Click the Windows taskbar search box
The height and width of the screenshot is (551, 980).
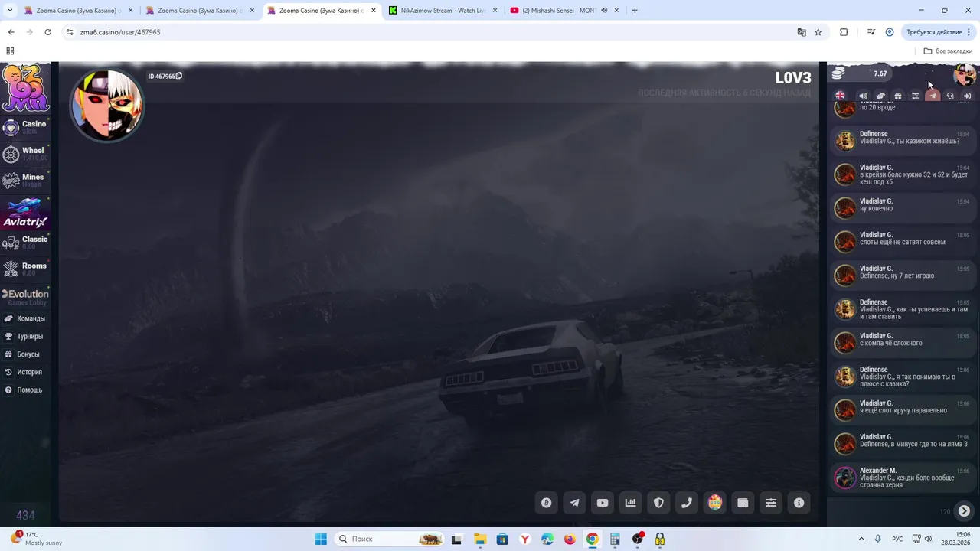click(390, 539)
